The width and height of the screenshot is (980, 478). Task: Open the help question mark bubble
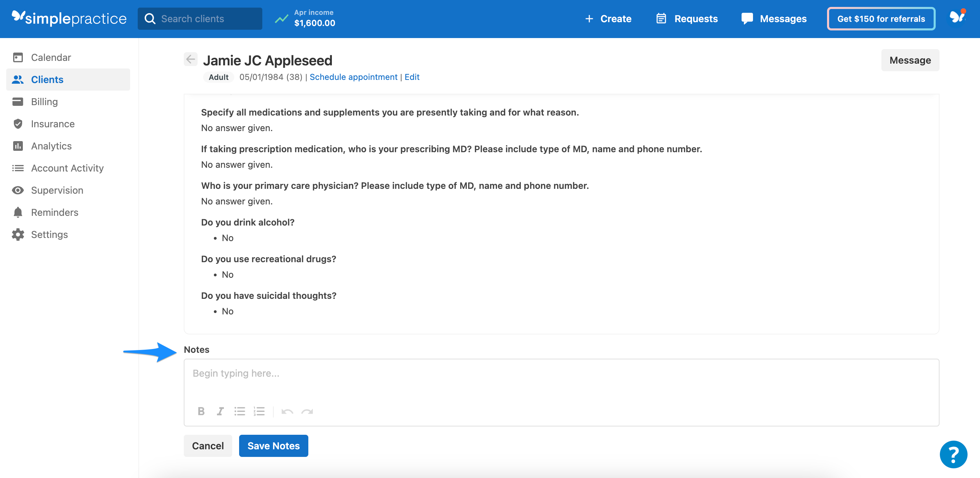click(953, 454)
